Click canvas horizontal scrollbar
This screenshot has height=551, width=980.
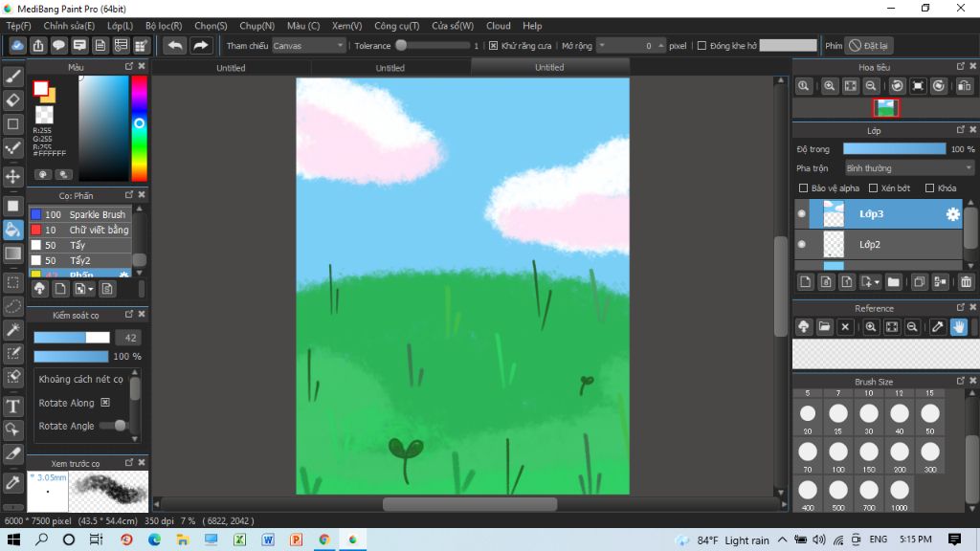pyautogui.click(x=469, y=503)
